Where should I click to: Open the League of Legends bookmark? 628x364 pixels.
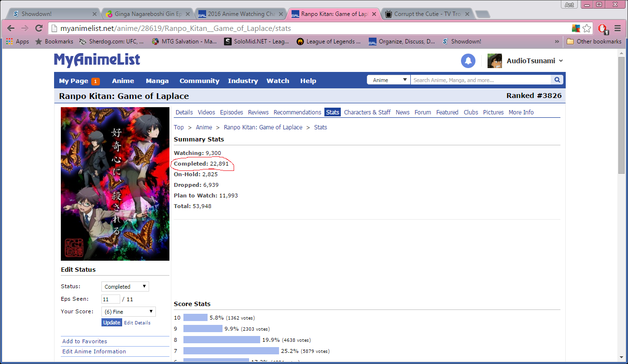tap(329, 42)
